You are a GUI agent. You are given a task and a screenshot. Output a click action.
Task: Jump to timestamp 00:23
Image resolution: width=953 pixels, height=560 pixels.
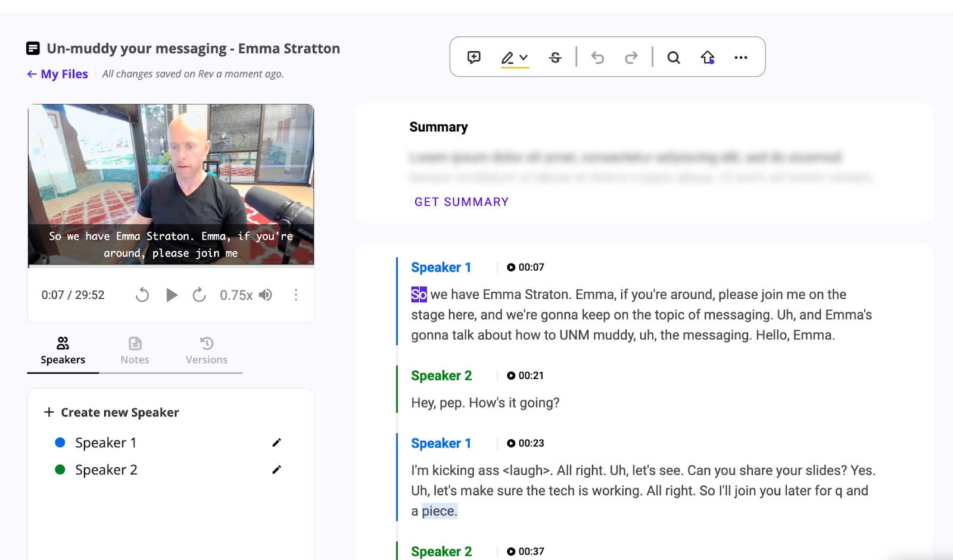(x=525, y=443)
